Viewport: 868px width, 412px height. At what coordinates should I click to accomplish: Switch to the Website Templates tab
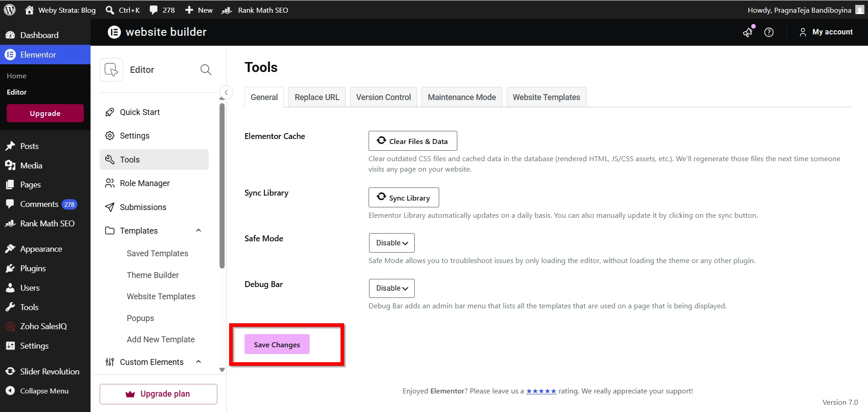point(547,97)
